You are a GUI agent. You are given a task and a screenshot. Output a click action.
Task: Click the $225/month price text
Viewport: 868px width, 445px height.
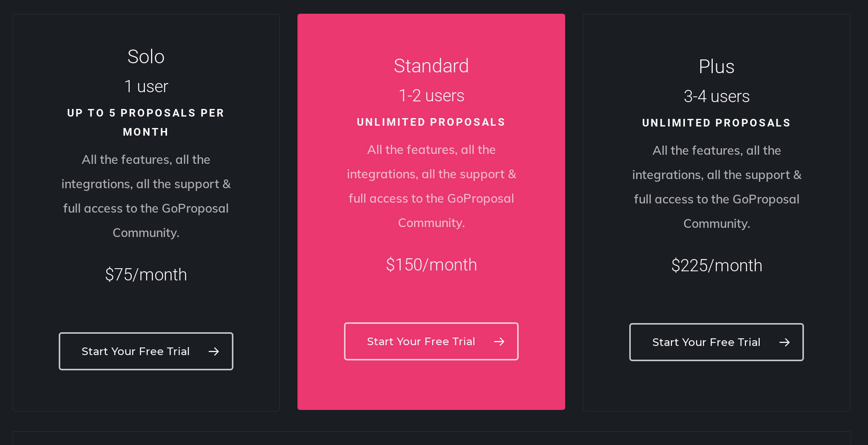[717, 265]
